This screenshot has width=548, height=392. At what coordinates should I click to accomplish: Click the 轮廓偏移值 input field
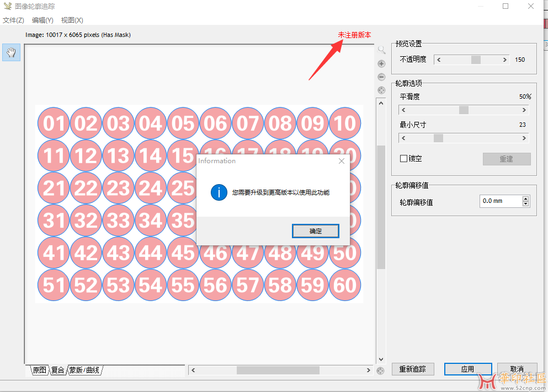point(501,201)
